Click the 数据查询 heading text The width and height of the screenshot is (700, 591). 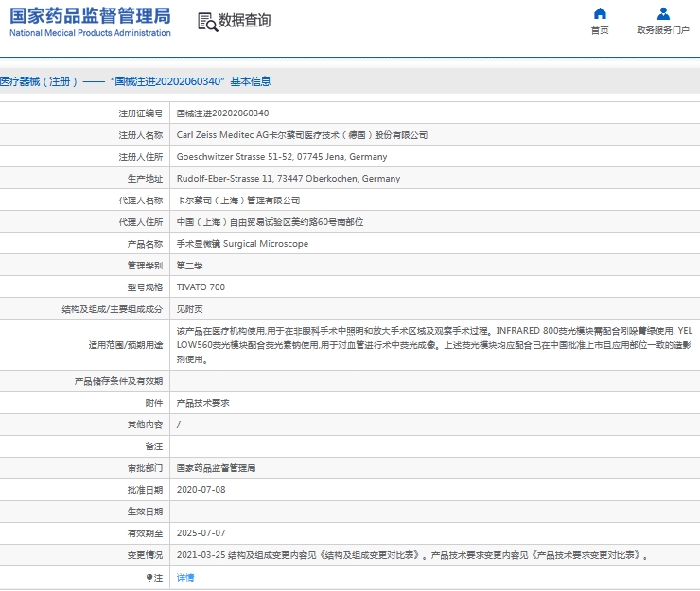(244, 21)
